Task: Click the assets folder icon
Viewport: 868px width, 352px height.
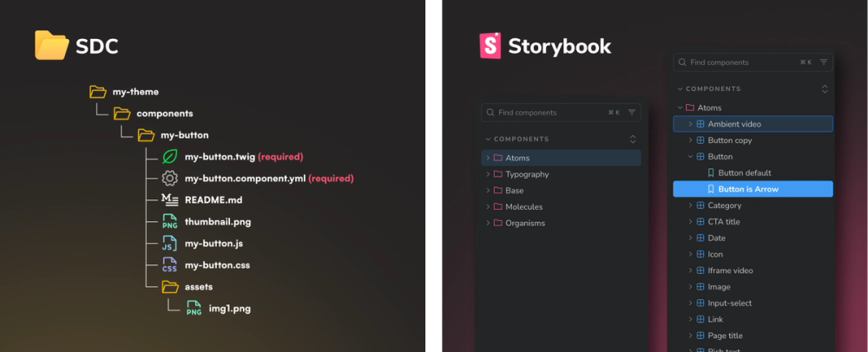Action: (170, 286)
